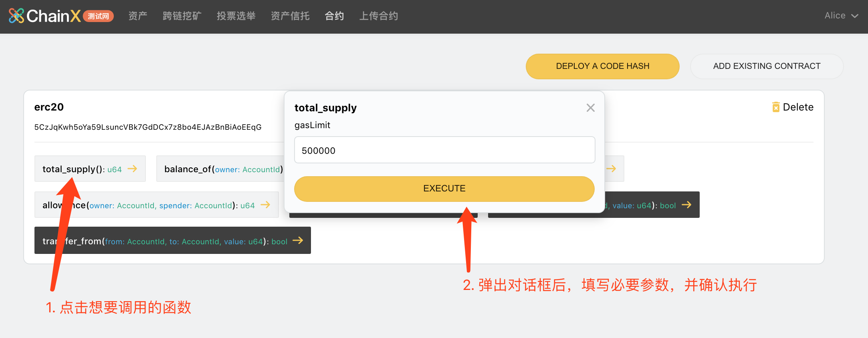Close the total_supply dialog

point(590,108)
